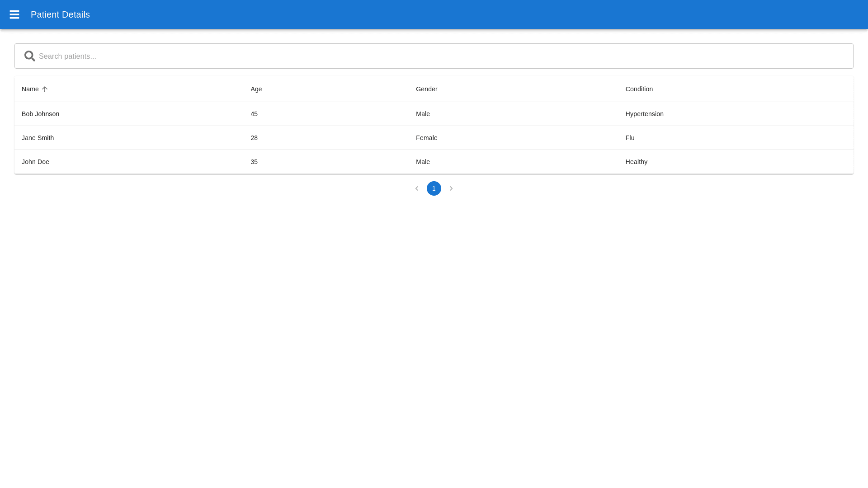The image size is (868, 488).
Task: Click the Healthy condition cell
Action: [636, 162]
